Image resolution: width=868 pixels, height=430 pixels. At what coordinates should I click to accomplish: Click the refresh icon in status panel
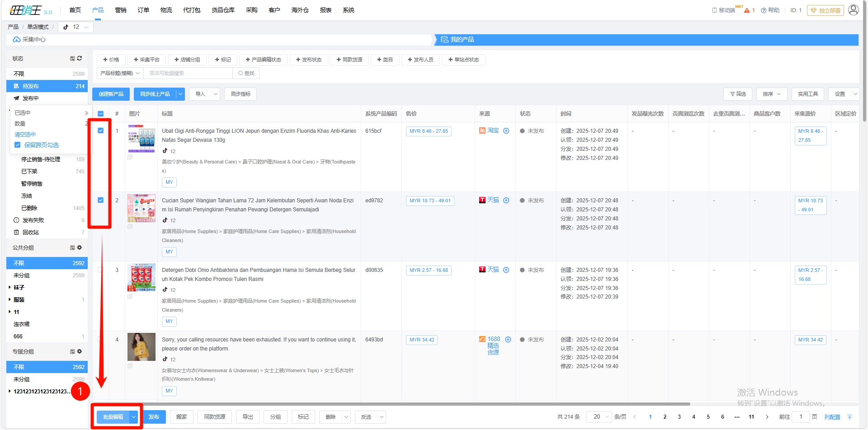tap(80, 58)
